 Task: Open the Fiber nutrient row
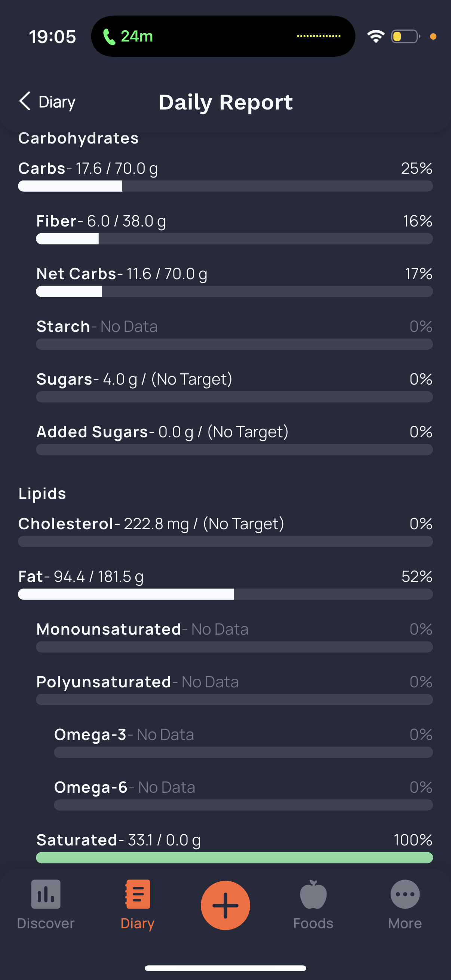click(101, 221)
